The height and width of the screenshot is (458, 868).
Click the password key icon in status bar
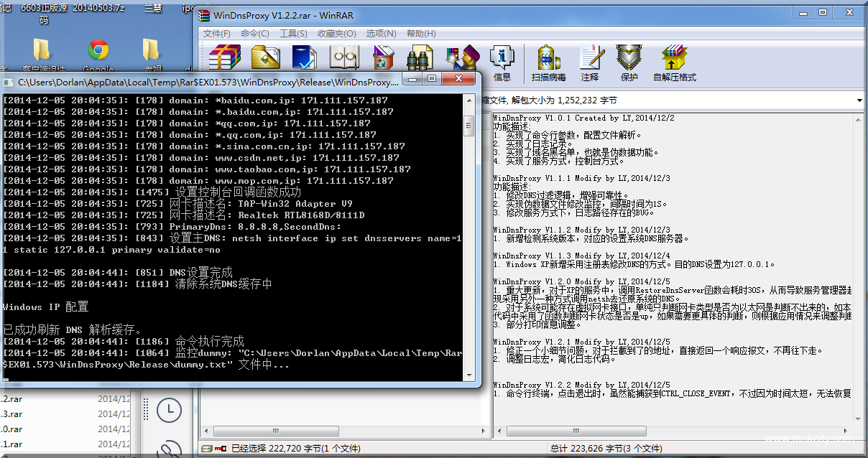[220, 449]
